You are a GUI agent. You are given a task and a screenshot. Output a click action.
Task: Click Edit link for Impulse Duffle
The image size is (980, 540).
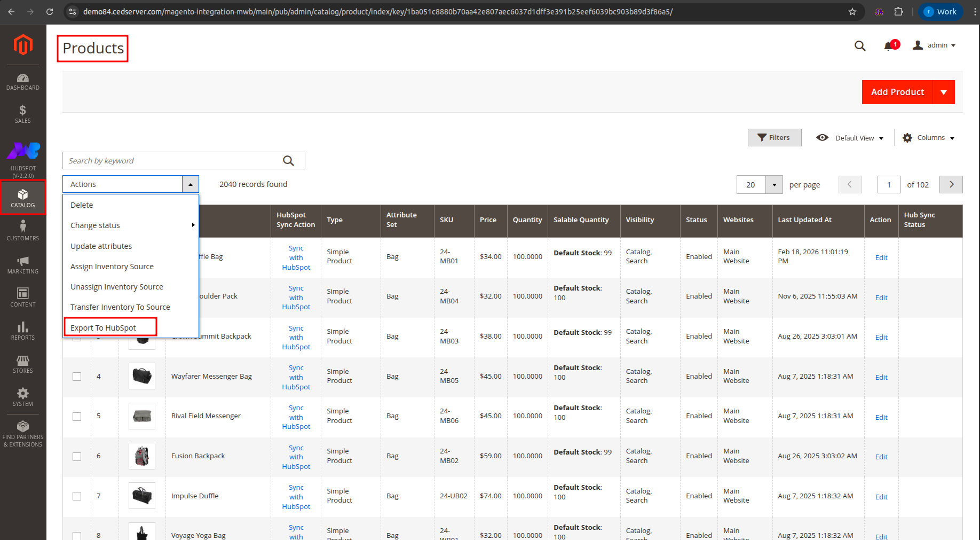tap(881, 497)
